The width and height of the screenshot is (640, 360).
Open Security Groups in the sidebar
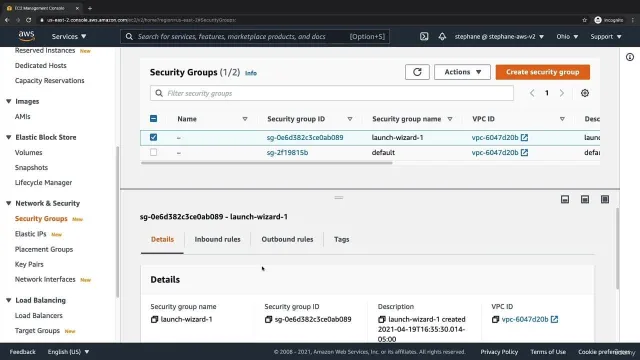pyautogui.click(x=41, y=219)
